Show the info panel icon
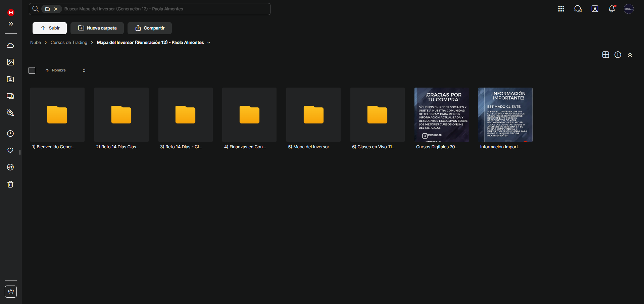 tap(618, 55)
